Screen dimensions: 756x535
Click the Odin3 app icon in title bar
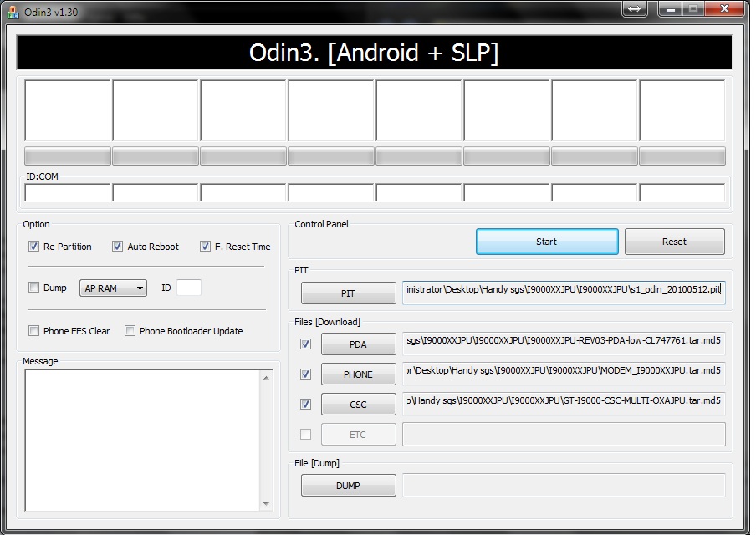13,12
